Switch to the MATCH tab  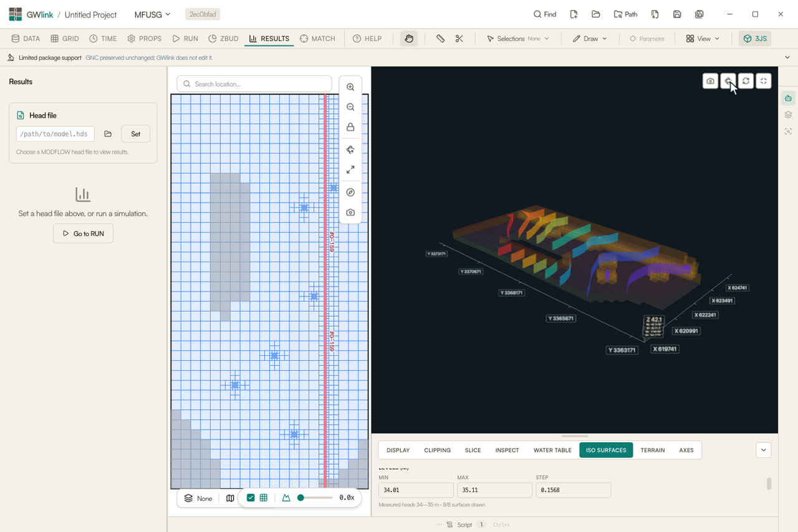pyautogui.click(x=317, y=39)
